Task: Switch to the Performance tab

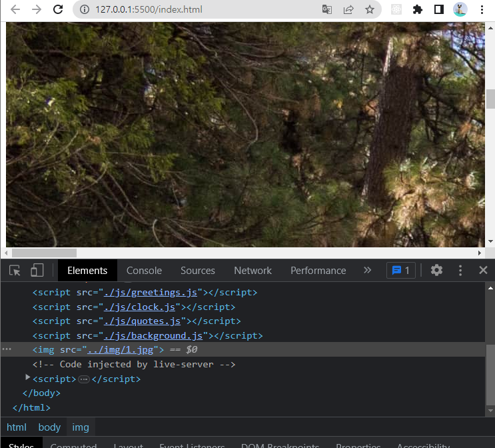Action: 318,271
